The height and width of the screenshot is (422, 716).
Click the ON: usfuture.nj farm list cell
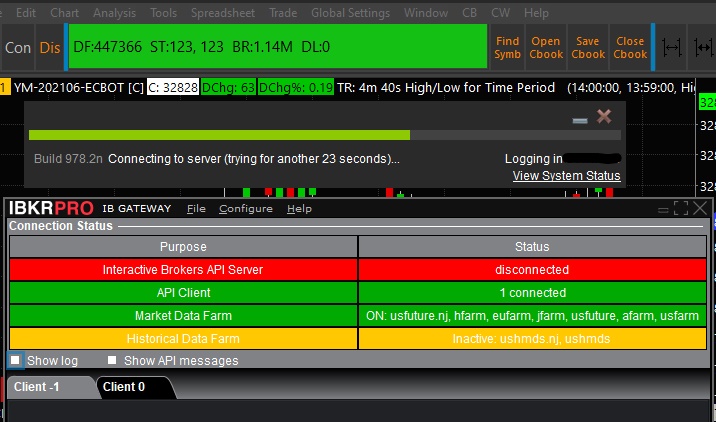532,316
